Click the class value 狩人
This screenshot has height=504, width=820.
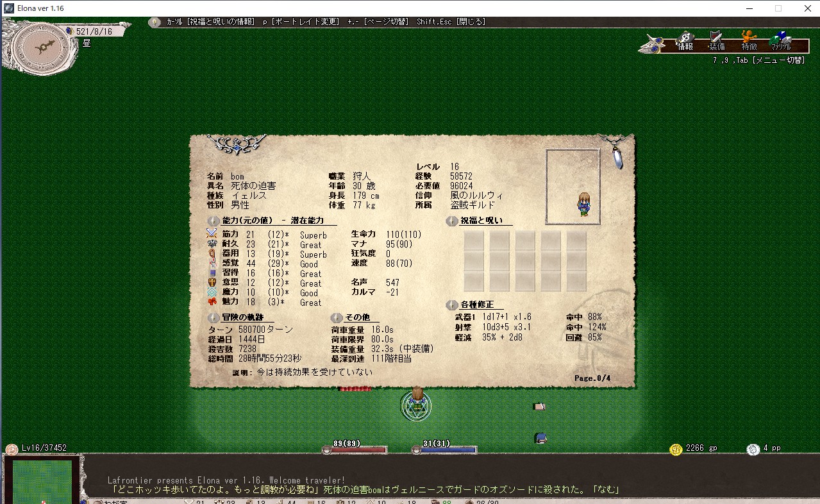(362, 176)
